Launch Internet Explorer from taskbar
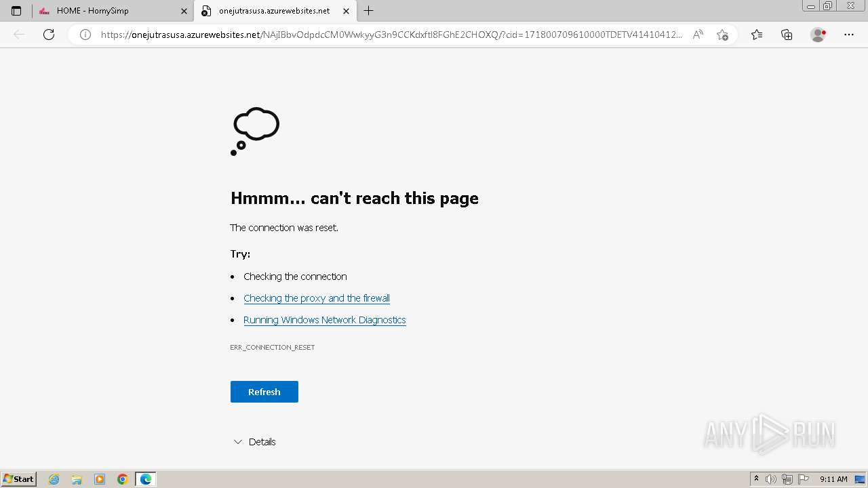Image resolution: width=868 pixels, height=488 pixels. pyautogui.click(x=54, y=479)
